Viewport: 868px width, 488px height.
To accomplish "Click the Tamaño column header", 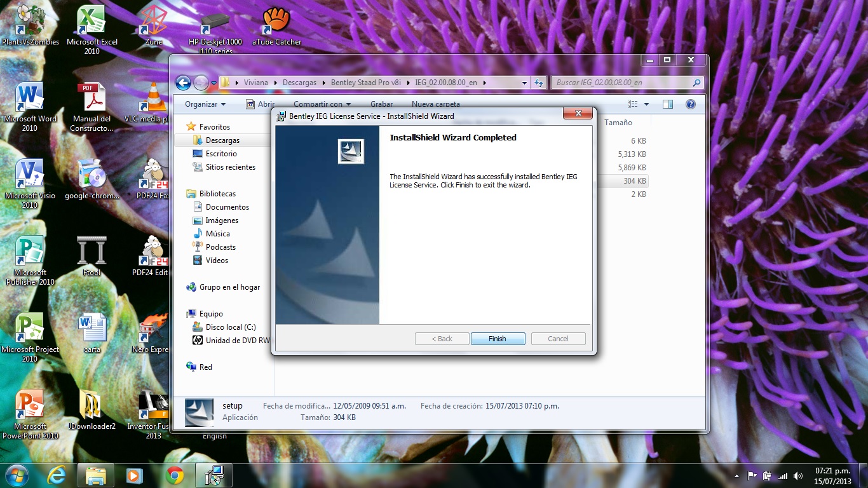I will click(618, 123).
